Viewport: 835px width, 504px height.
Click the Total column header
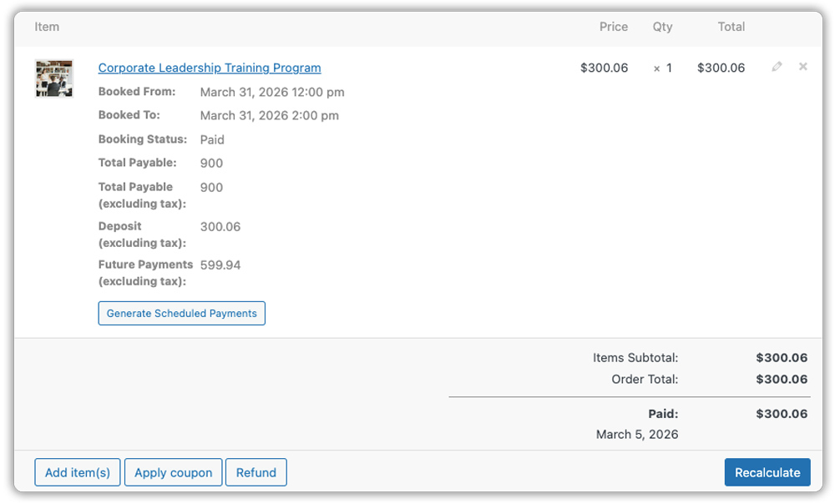click(731, 27)
